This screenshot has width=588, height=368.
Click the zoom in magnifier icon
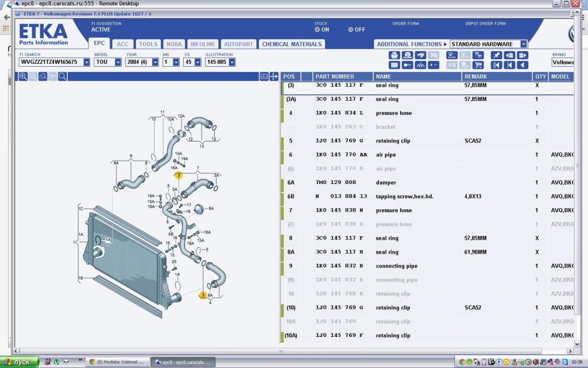[x=23, y=76]
